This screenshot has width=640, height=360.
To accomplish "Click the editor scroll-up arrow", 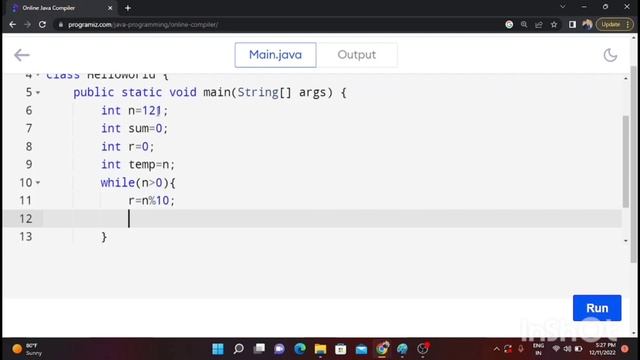I will [x=626, y=78].
